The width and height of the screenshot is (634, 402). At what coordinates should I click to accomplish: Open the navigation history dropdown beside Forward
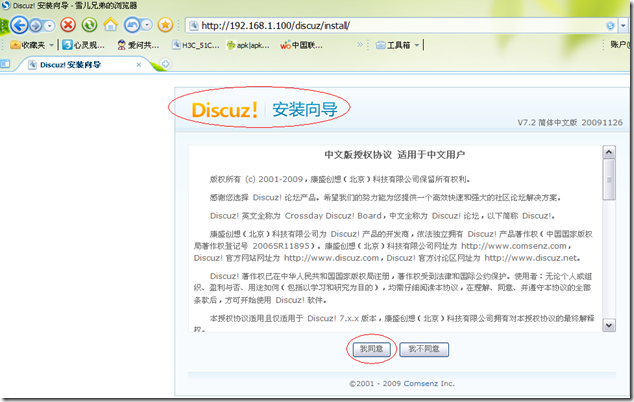click(x=49, y=26)
